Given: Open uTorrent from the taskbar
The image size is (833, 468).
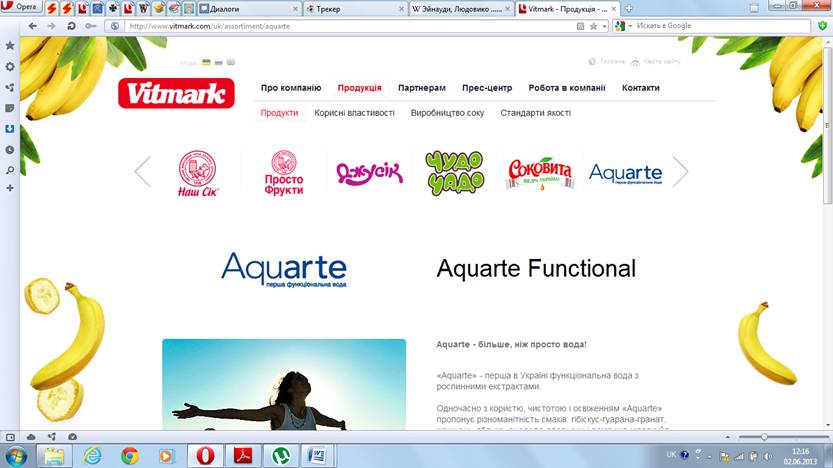Looking at the screenshot, I should [280, 456].
